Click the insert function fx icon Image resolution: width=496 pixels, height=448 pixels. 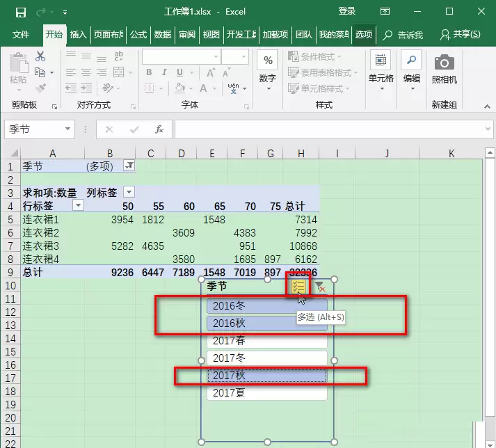point(159,129)
